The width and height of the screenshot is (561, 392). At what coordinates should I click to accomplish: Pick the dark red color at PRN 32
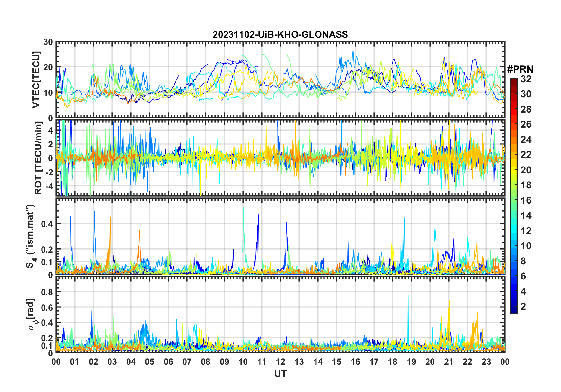click(514, 80)
